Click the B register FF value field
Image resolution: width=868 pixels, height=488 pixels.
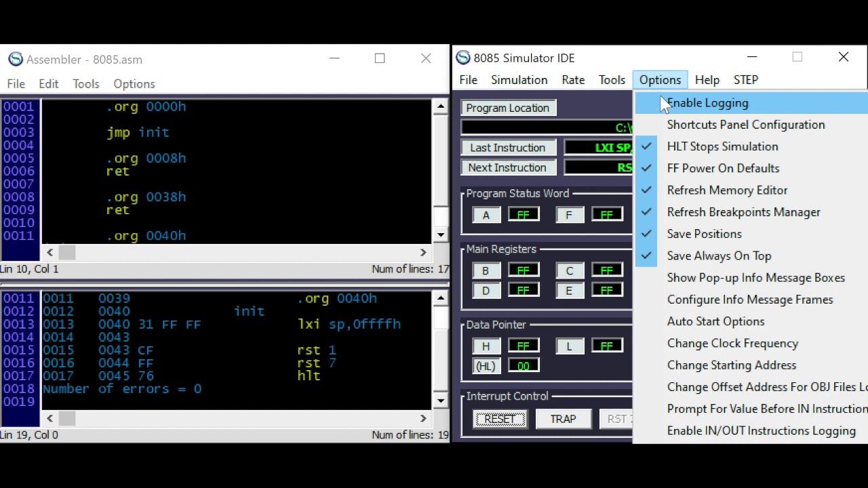(x=524, y=271)
